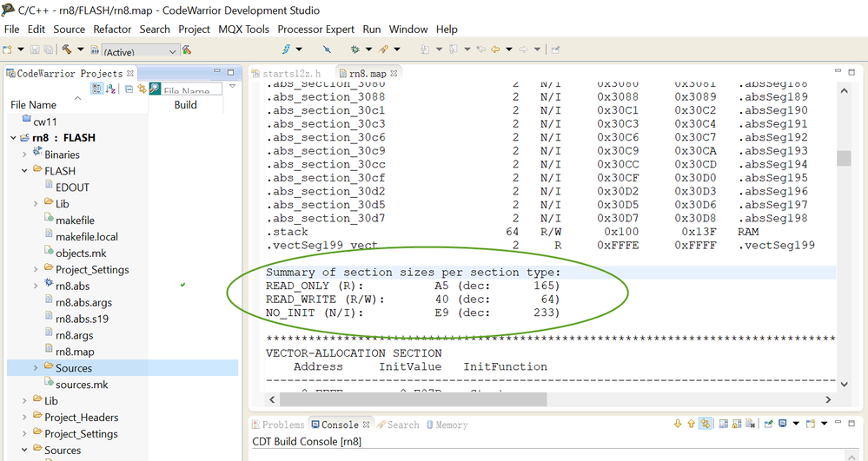
Task: Click the alphabetical sort icon
Action: (x=110, y=89)
